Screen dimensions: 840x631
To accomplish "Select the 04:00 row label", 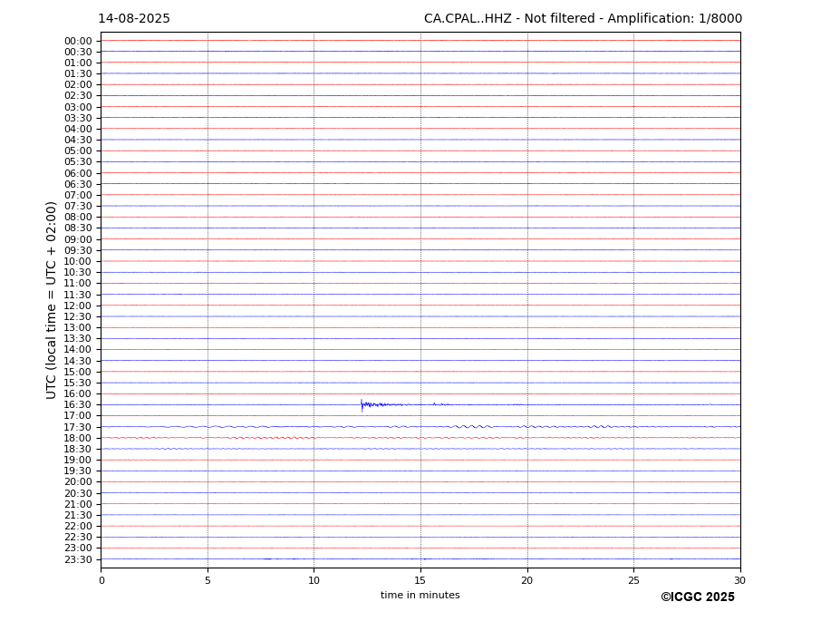I will 78,130.
